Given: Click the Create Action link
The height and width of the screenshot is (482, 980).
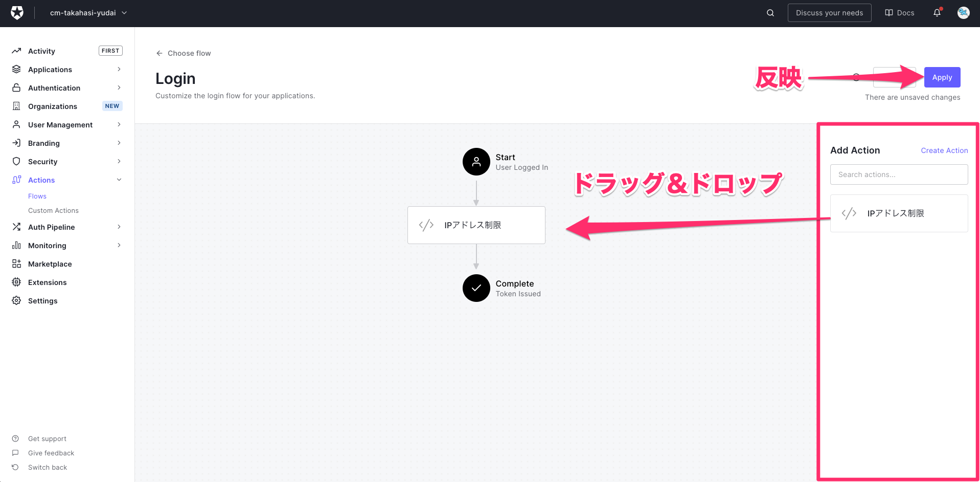Looking at the screenshot, I should point(944,150).
